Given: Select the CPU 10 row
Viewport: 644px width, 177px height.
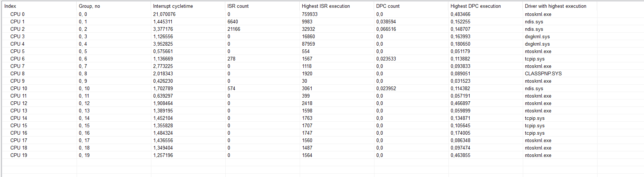Looking at the screenshot, I should pyautogui.click(x=19, y=88).
